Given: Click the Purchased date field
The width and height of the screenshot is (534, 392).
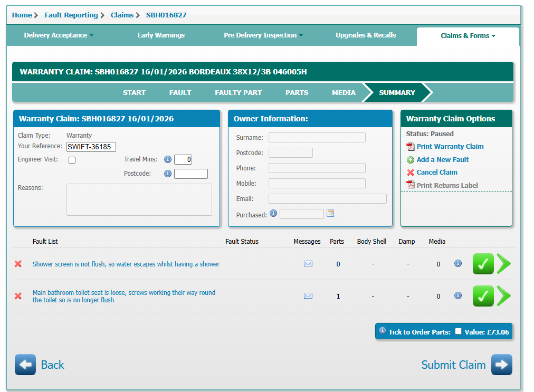Looking at the screenshot, I should click(x=301, y=214).
